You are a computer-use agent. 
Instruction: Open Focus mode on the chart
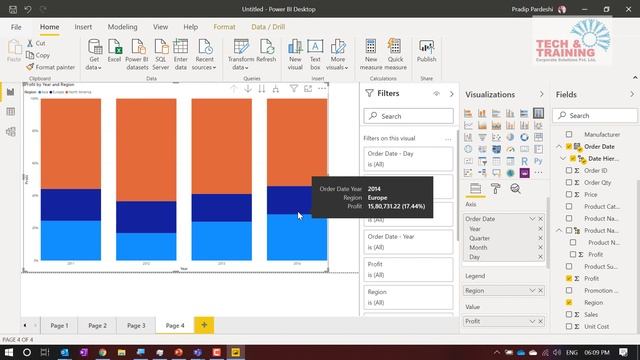pyautogui.click(x=308, y=89)
